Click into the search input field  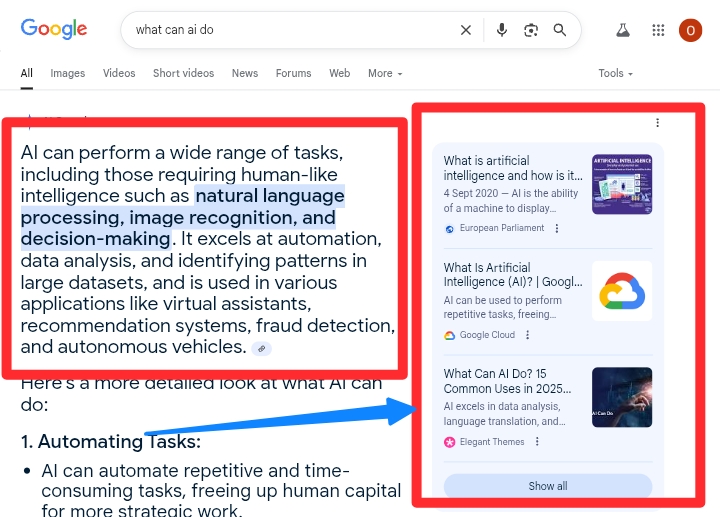[x=294, y=30]
